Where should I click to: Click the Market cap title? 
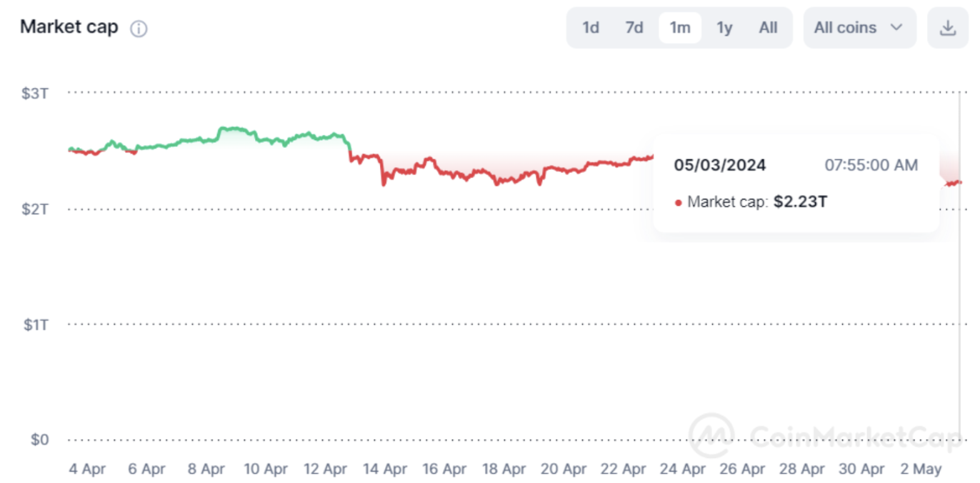69,27
